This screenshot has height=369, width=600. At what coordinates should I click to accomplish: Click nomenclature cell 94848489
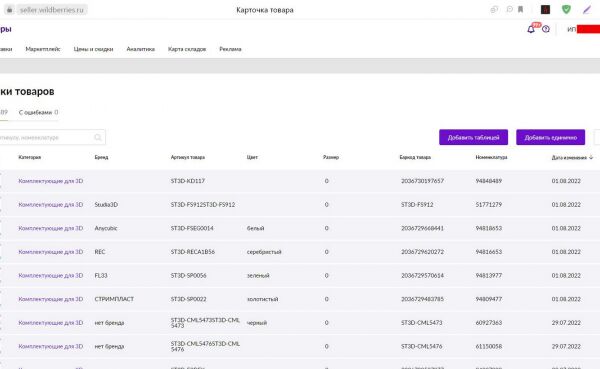pos(489,181)
